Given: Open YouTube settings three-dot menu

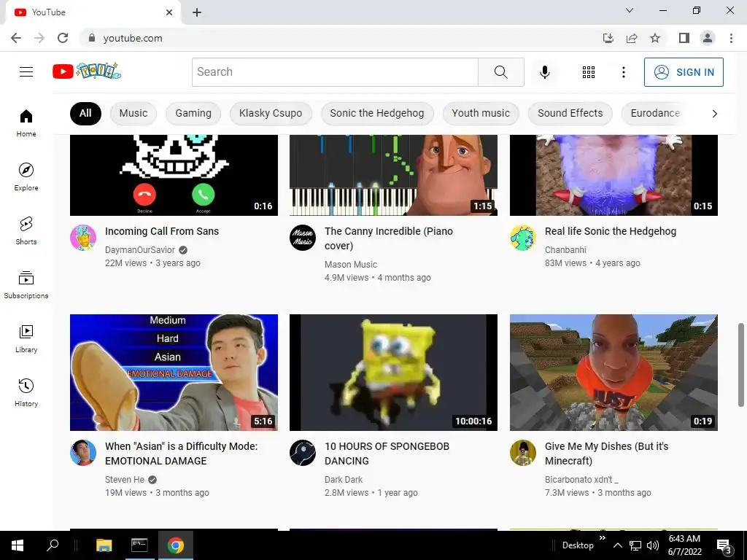Looking at the screenshot, I should pyautogui.click(x=623, y=72).
